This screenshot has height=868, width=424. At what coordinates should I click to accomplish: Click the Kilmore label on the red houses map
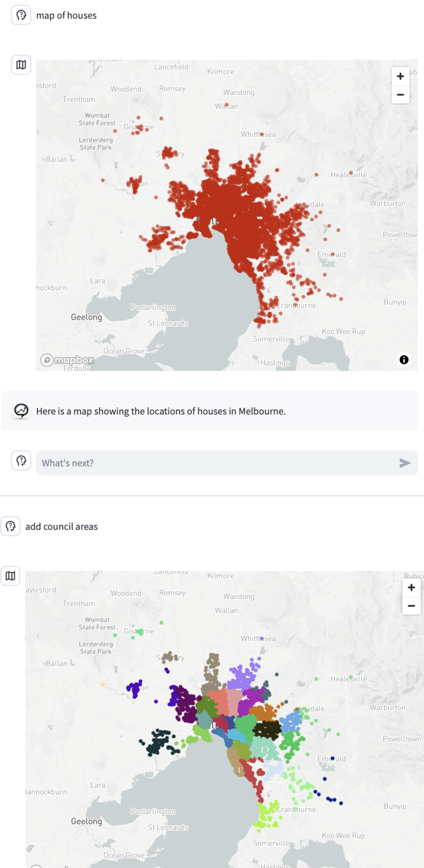220,72
